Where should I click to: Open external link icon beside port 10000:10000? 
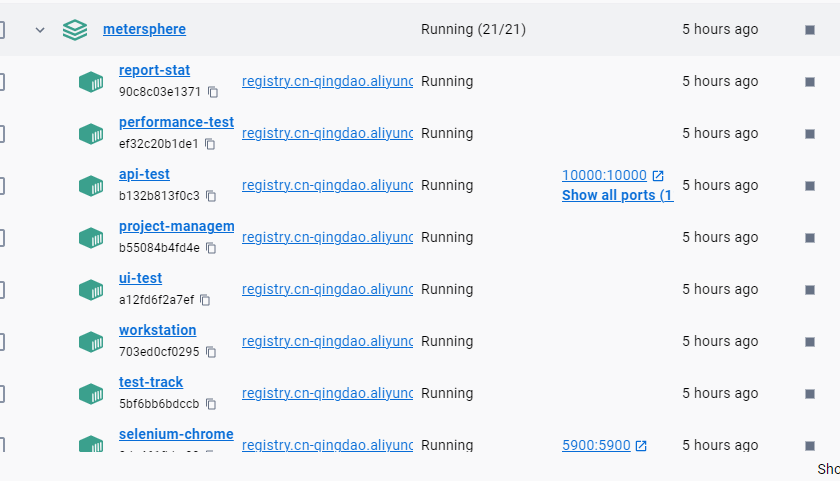(658, 176)
